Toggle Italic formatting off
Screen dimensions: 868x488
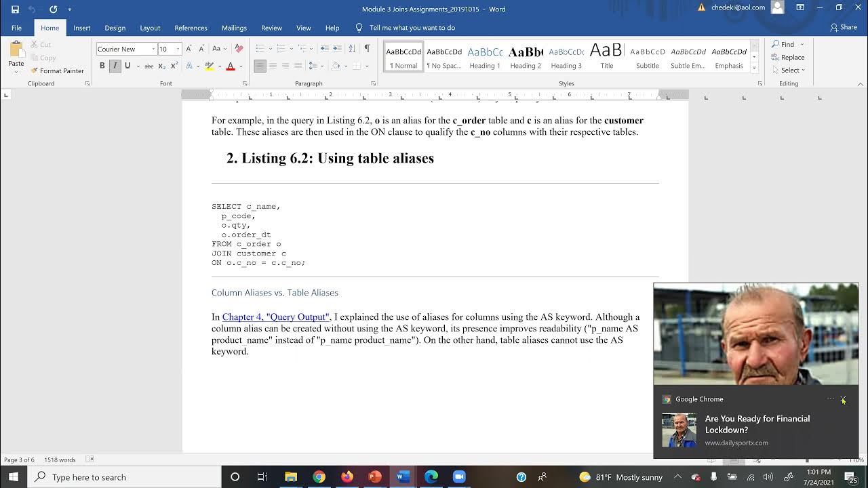[x=115, y=66]
